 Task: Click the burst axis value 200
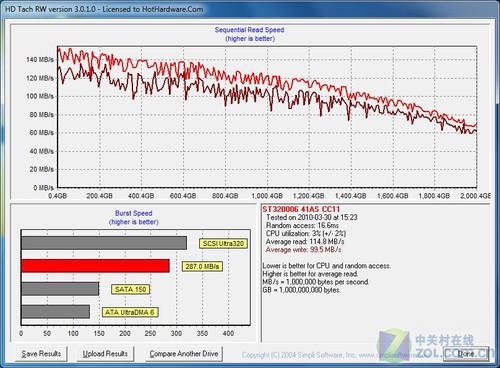point(125,333)
